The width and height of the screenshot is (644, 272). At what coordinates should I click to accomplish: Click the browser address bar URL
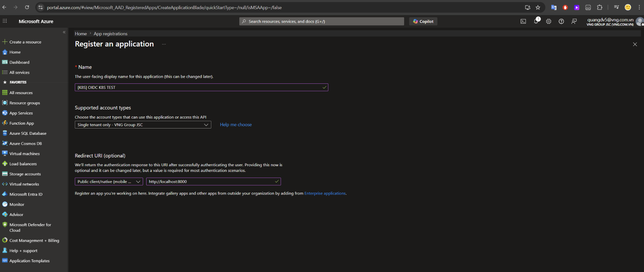coord(164,8)
